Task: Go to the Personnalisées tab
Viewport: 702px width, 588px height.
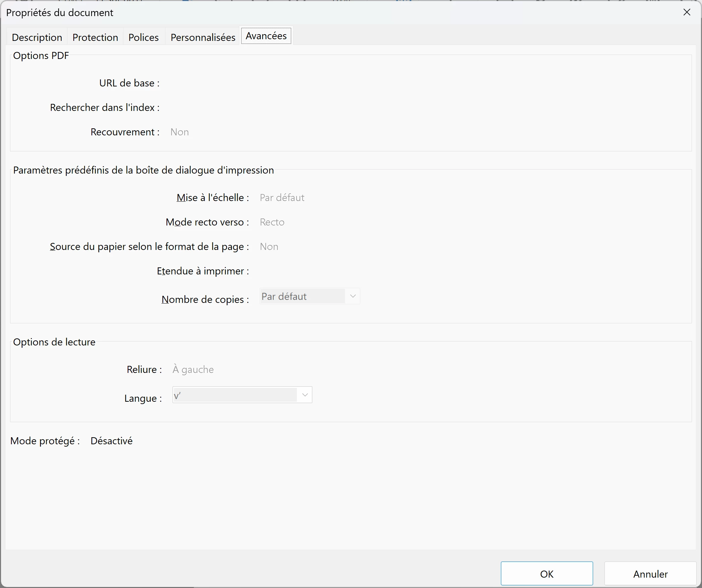Action: pyautogui.click(x=203, y=37)
